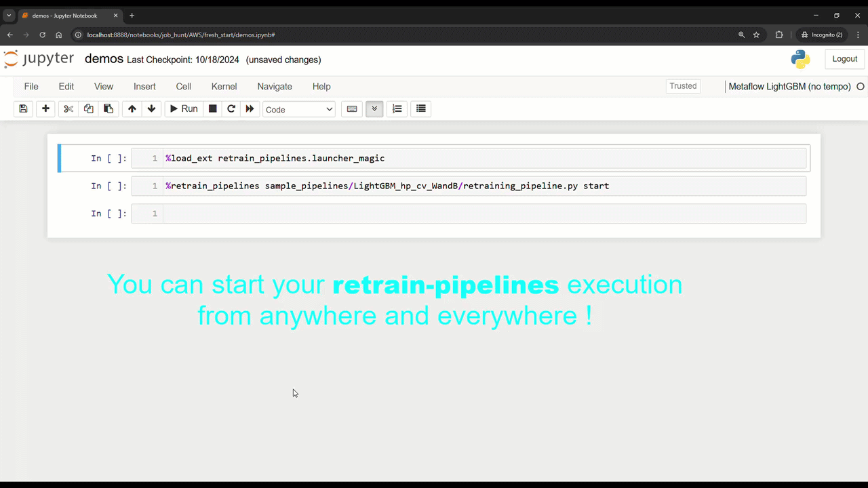Open the Cell menu
868x488 pixels.
tap(184, 86)
